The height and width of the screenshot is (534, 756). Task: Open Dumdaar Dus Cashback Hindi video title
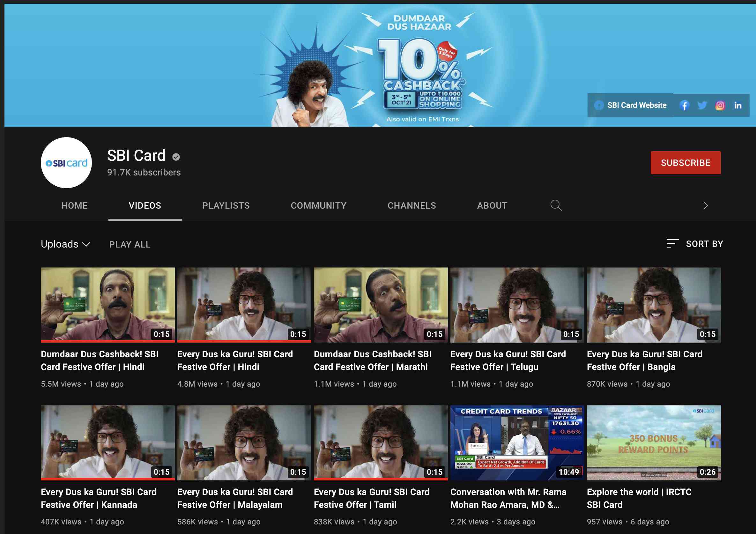(100, 360)
